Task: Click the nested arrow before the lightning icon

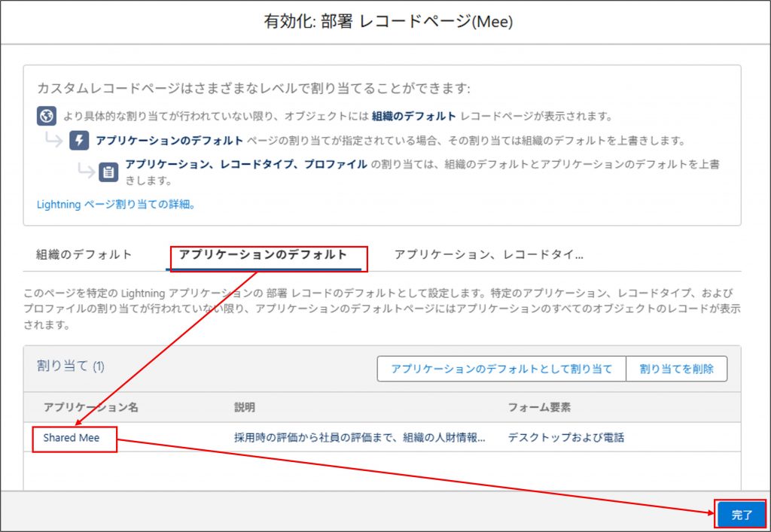Action: tap(54, 141)
